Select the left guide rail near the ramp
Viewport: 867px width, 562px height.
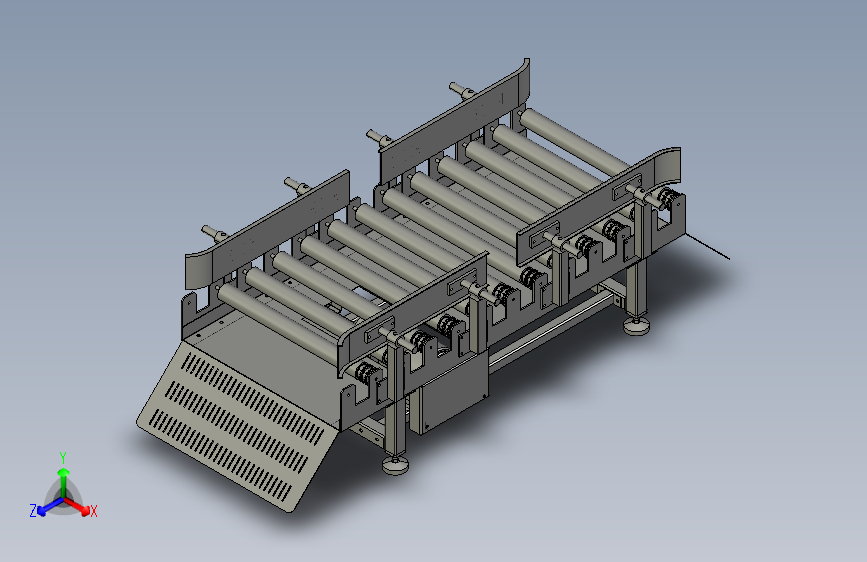pos(267,230)
